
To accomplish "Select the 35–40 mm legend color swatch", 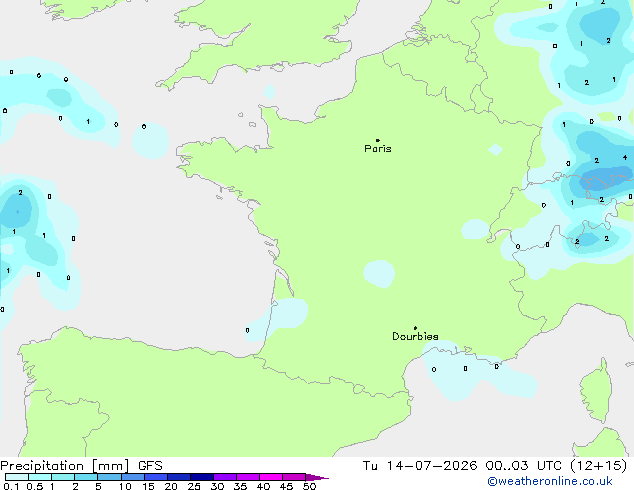I will [247, 477].
